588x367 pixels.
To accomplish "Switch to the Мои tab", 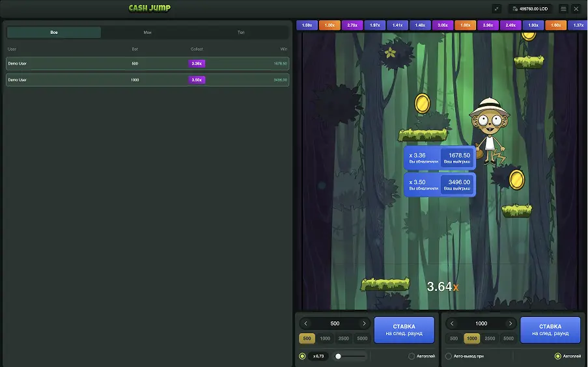I will pyautogui.click(x=148, y=32).
